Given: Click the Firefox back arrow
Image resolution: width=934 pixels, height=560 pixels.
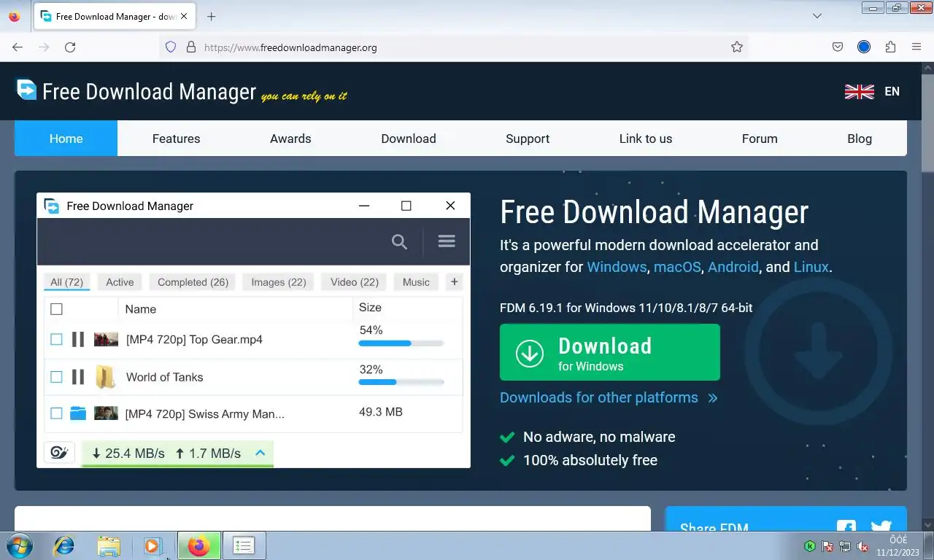Looking at the screenshot, I should click(18, 47).
